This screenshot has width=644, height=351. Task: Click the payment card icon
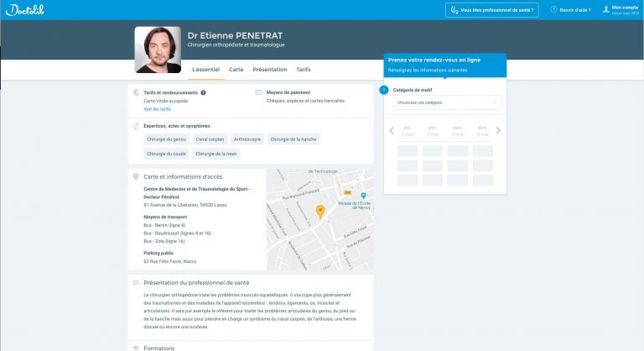click(x=258, y=92)
